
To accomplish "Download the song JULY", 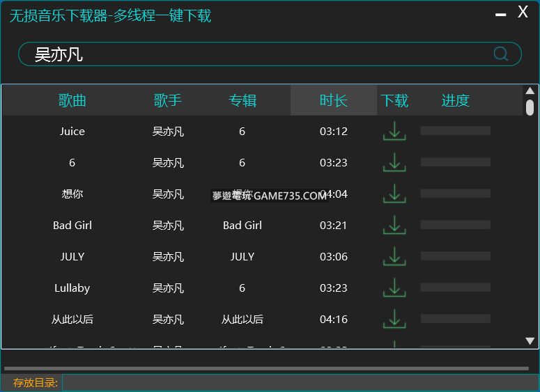I will pos(394,256).
